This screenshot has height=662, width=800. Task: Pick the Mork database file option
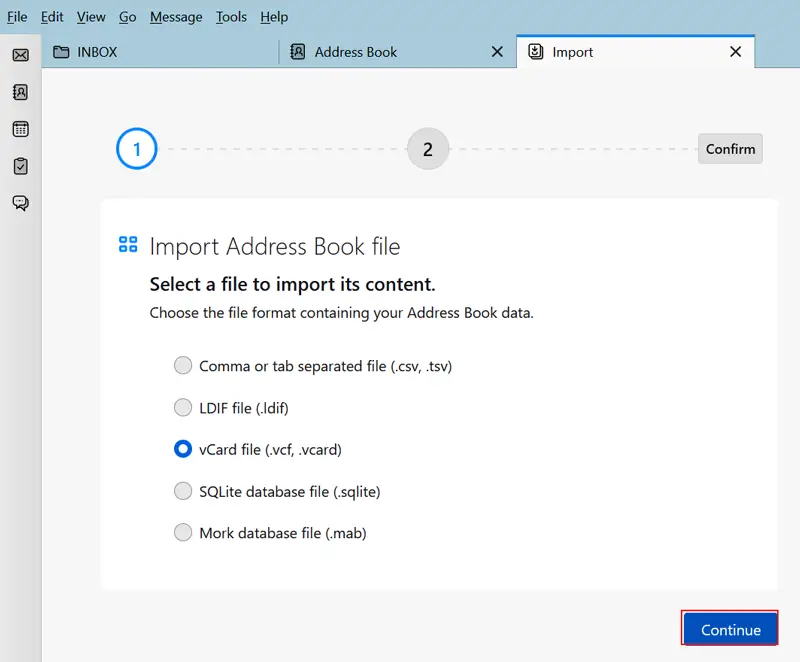click(183, 533)
